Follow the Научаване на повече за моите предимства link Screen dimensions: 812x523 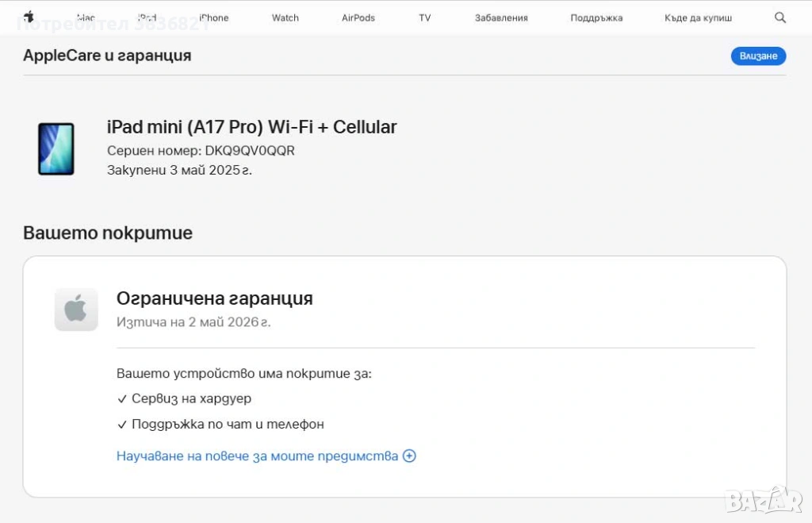(x=257, y=456)
